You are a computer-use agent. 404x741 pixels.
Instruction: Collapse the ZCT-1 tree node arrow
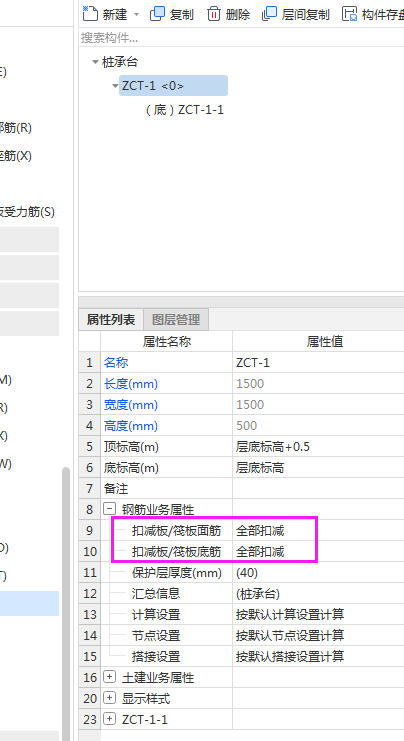(115, 86)
